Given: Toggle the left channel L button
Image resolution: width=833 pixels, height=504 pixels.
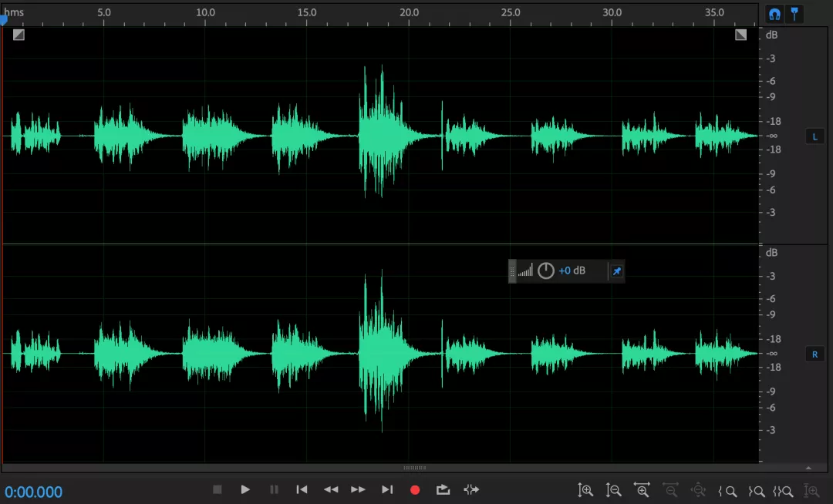Looking at the screenshot, I should pos(815,137).
